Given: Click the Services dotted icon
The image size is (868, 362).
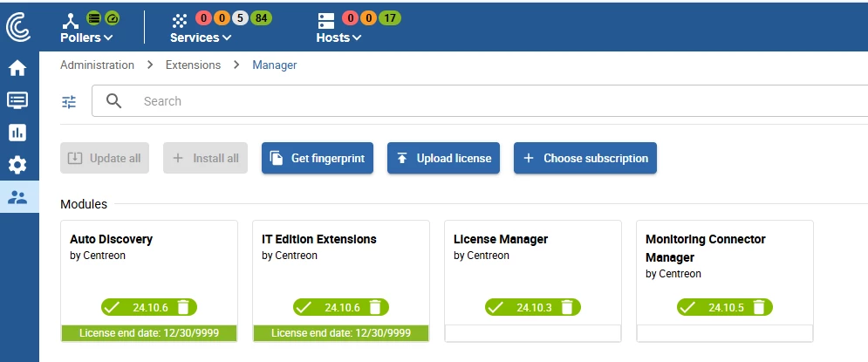Looking at the screenshot, I should (180, 21).
